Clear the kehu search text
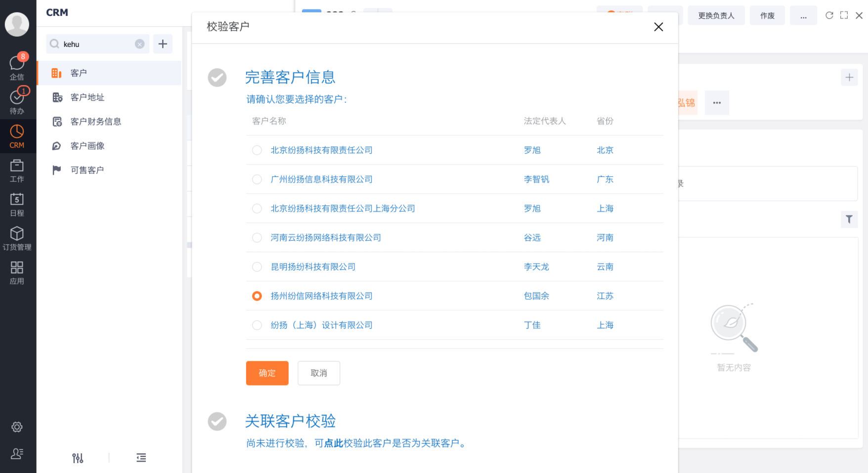This screenshot has height=473, width=868. point(140,44)
